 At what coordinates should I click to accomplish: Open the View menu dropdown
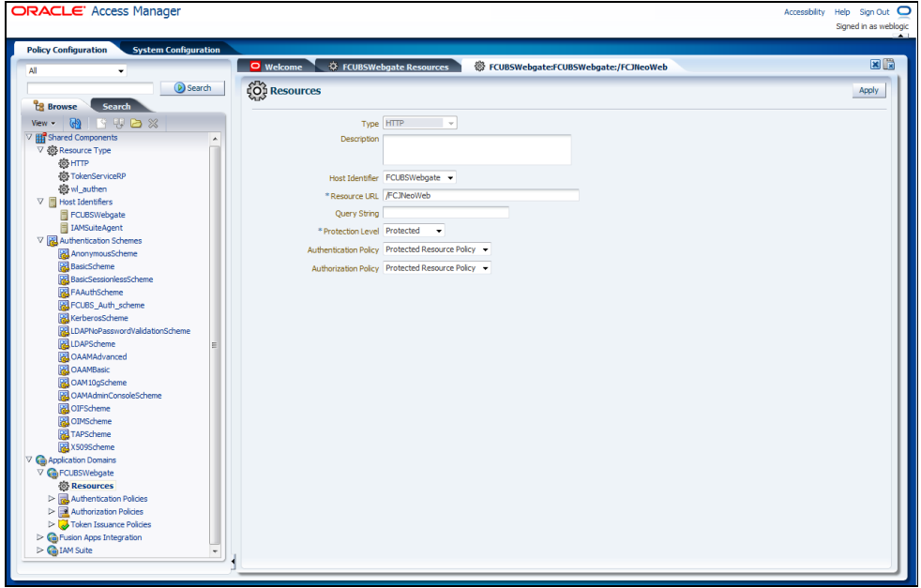pos(43,124)
